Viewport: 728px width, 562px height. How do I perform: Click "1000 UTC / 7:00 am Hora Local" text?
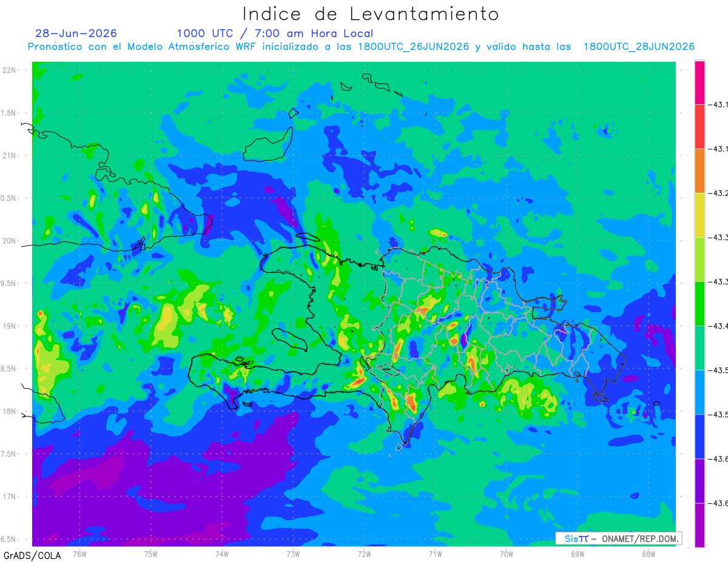275,33
